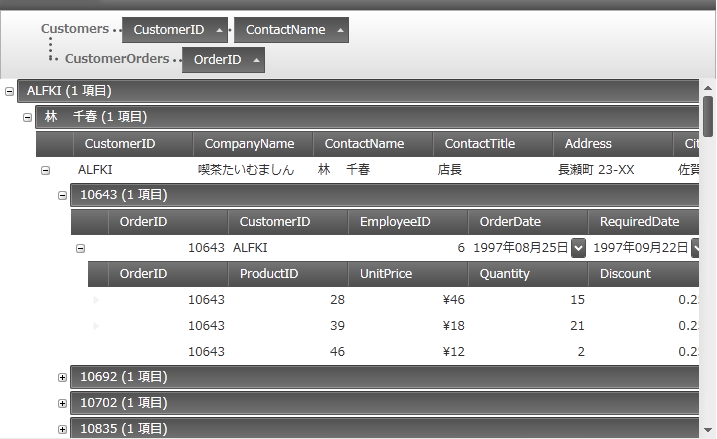Collapse order group 10643
Viewport: 717px width, 439px height.
(x=63, y=195)
